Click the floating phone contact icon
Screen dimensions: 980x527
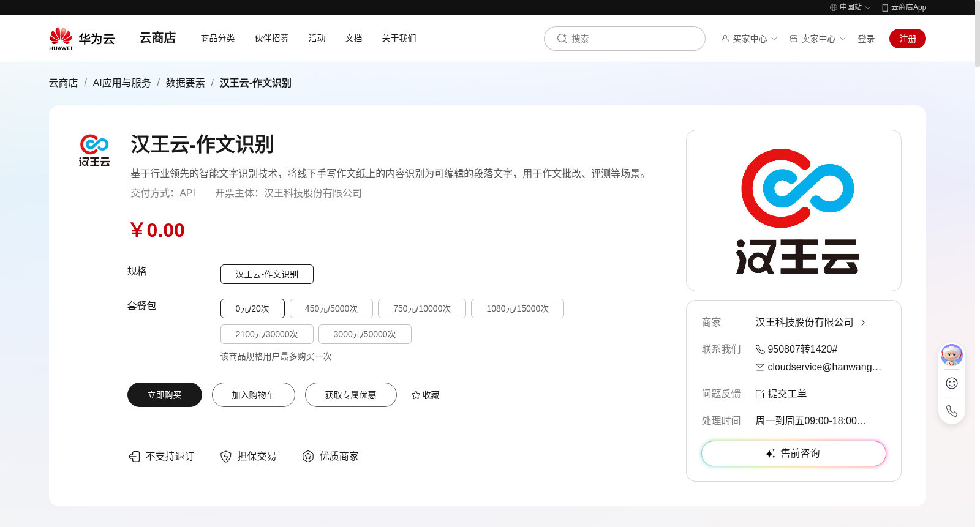[x=952, y=411]
